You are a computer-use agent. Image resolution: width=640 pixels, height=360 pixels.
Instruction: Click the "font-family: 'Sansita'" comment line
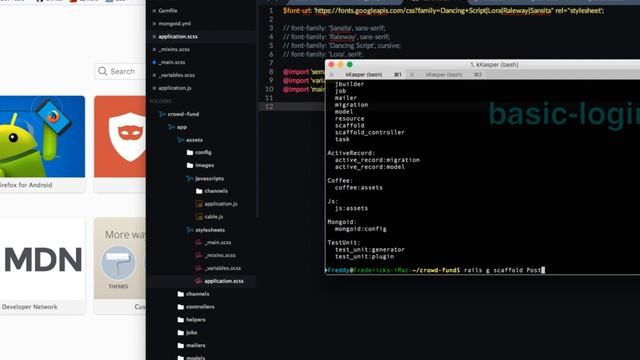(x=334, y=28)
